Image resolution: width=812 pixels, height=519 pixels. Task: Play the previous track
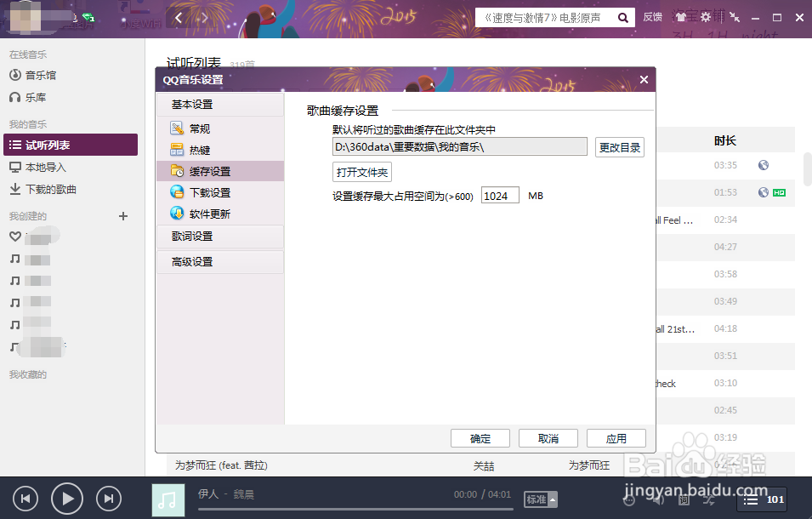tap(26, 499)
